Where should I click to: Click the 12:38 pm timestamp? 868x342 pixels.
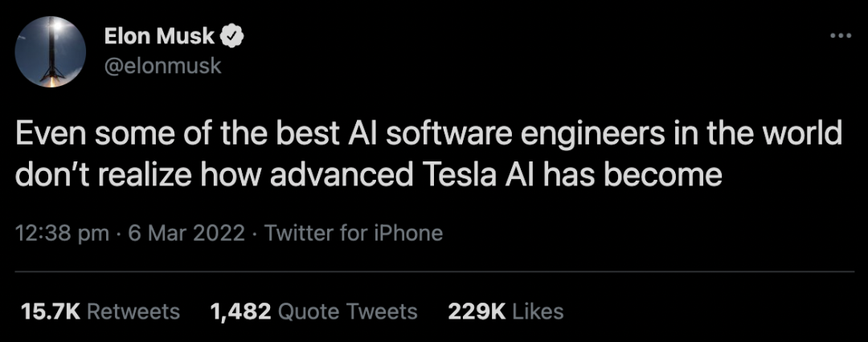(x=62, y=234)
